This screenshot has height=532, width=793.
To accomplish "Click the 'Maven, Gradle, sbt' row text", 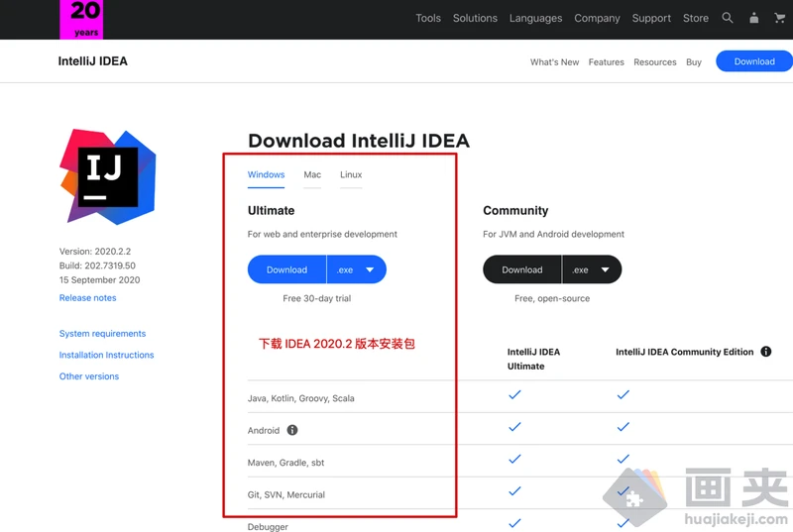I will coord(285,463).
